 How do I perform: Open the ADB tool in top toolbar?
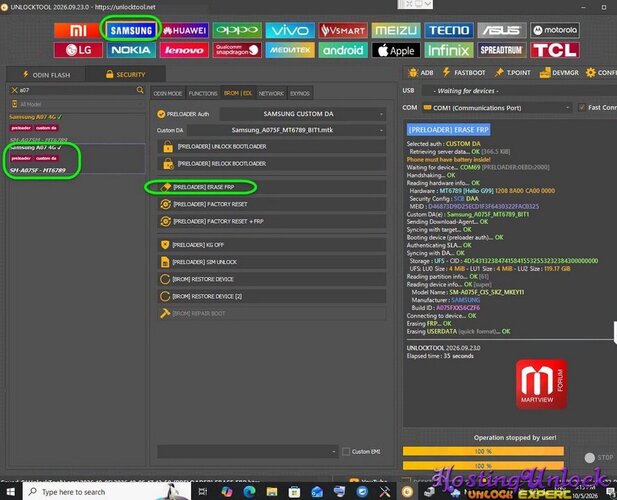[x=421, y=73]
